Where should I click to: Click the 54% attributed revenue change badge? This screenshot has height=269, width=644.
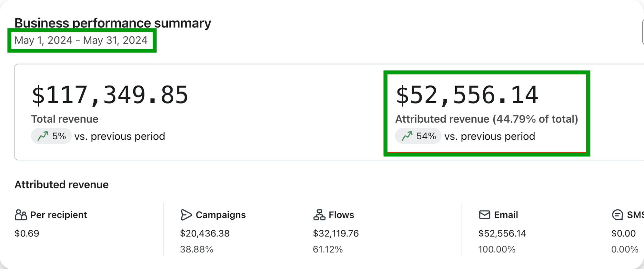pyautogui.click(x=418, y=136)
